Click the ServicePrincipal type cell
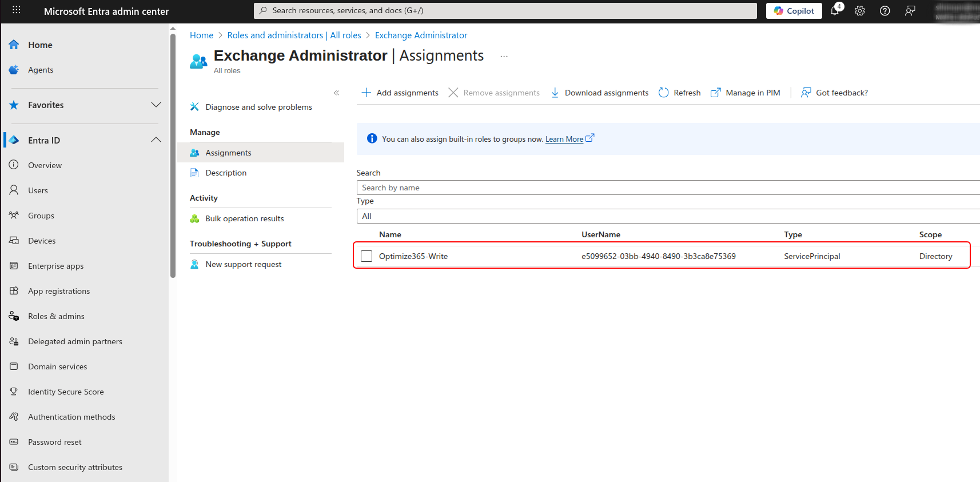Image resolution: width=980 pixels, height=482 pixels. pos(812,256)
